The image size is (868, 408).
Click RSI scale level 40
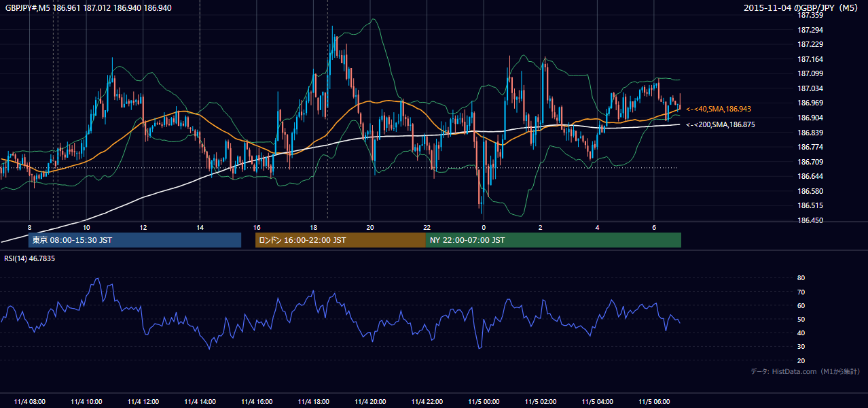point(801,333)
